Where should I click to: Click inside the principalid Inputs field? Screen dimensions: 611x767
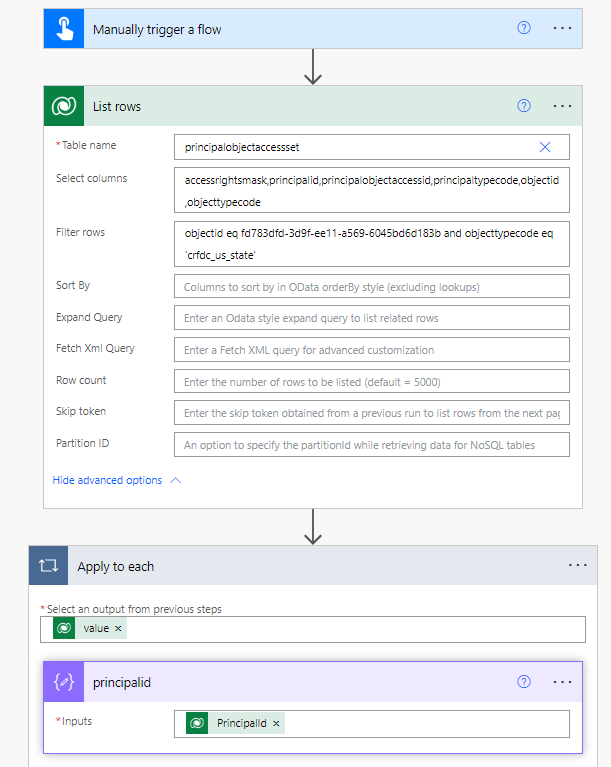pos(372,724)
